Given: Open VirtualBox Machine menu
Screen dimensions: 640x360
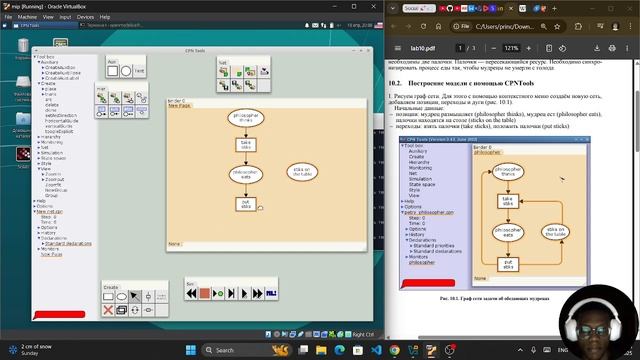Looking at the screenshot, I should click(27, 17).
